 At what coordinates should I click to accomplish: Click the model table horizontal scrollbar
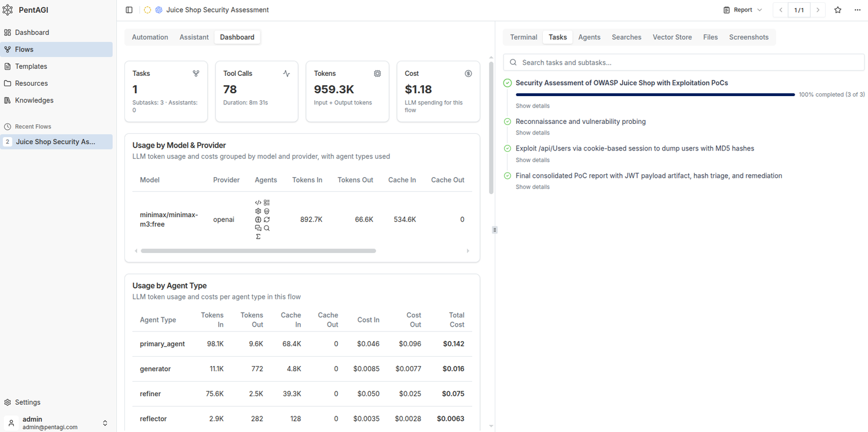pyautogui.click(x=258, y=251)
